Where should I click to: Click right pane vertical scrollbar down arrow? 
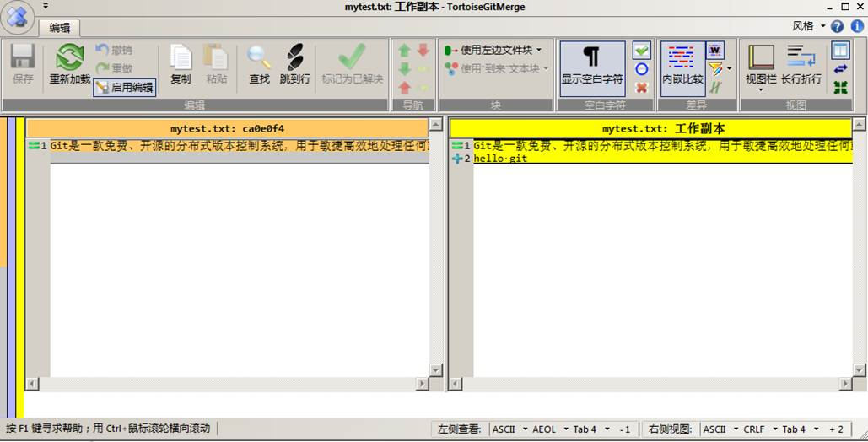click(859, 370)
